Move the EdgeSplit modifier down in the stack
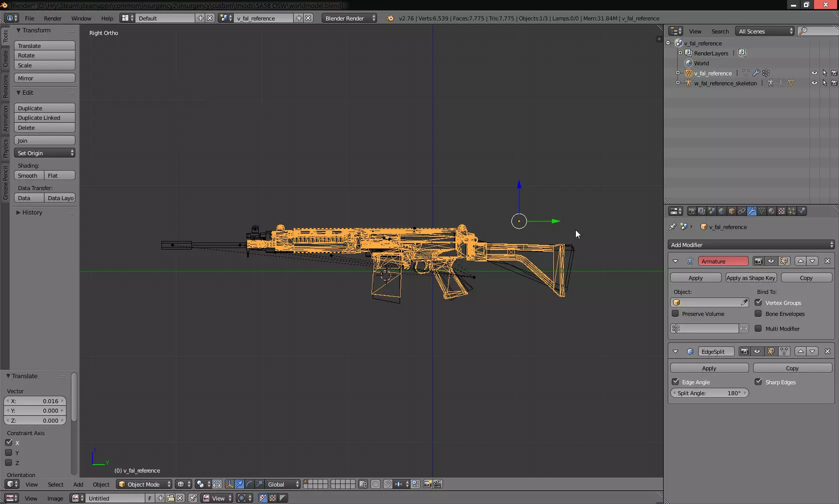This screenshot has width=839, height=504. pyautogui.click(x=813, y=351)
